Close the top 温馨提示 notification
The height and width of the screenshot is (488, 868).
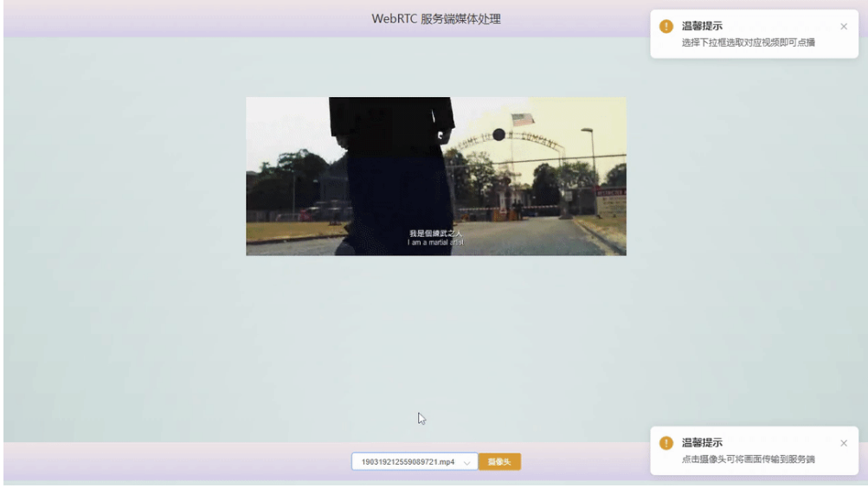click(x=844, y=27)
